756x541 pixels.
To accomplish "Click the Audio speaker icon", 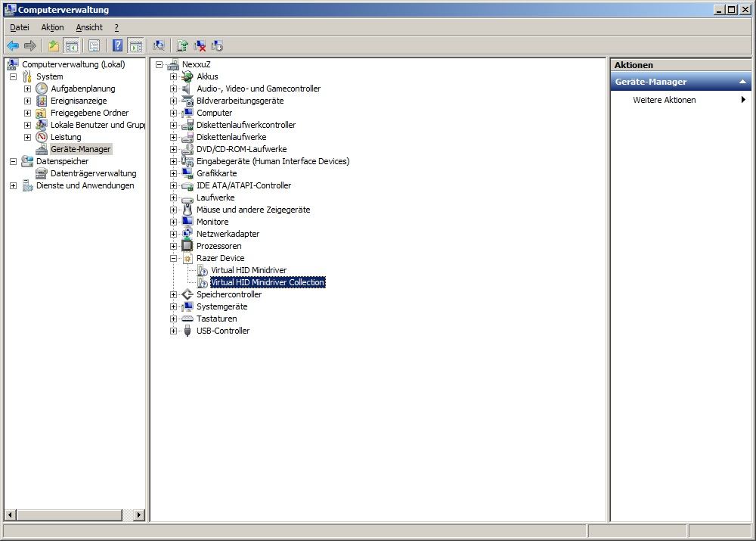I will [x=187, y=89].
